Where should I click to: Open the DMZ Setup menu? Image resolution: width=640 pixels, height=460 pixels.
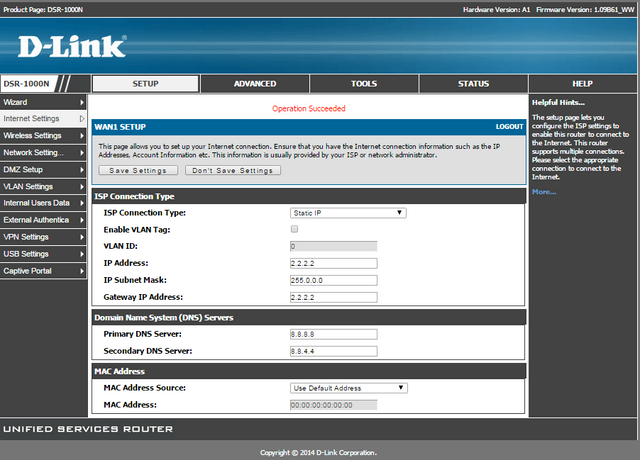point(43,169)
